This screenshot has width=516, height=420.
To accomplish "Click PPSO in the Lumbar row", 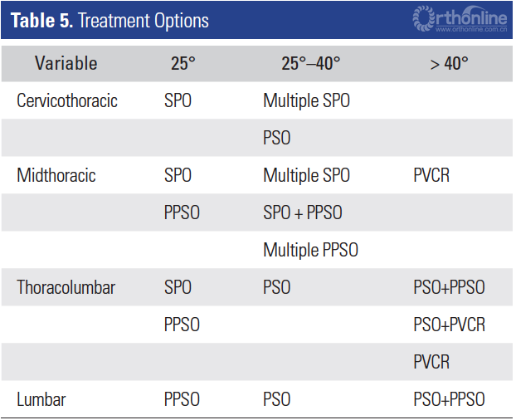I will [x=182, y=399].
